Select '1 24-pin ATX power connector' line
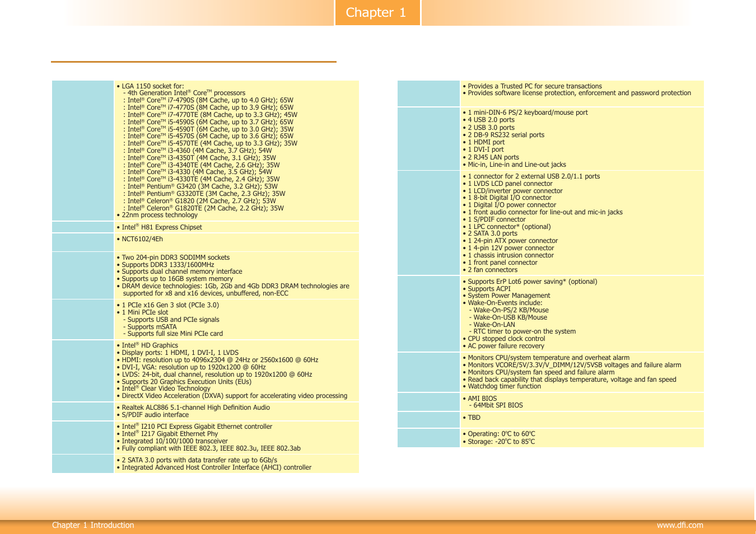The width and height of the screenshot is (756, 534). point(510,241)
